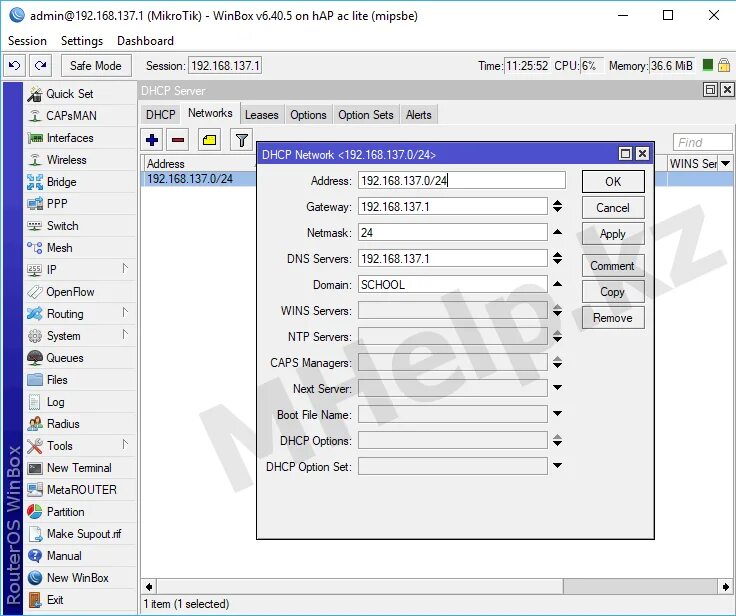Click the undo arrow icon
The image size is (736, 616).
coord(15,65)
